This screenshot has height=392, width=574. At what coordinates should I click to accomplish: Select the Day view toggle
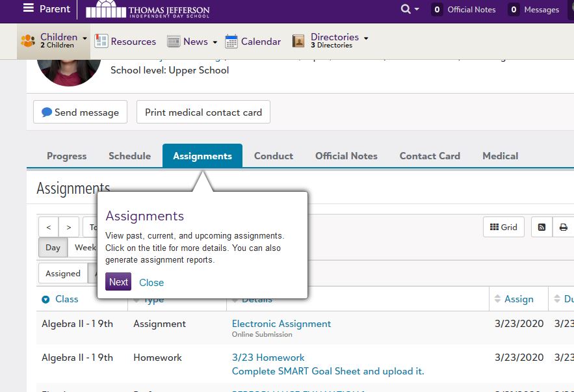tap(53, 248)
